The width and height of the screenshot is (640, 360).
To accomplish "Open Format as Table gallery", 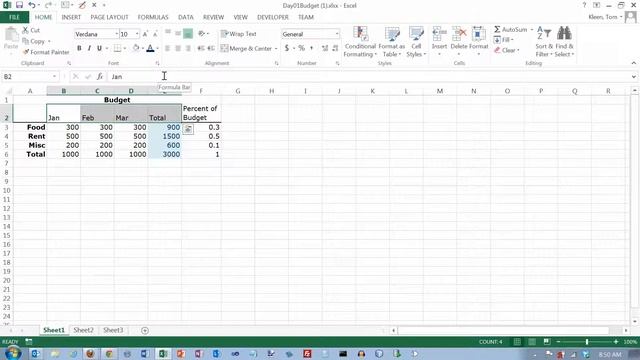I will (x=391, y=42).
